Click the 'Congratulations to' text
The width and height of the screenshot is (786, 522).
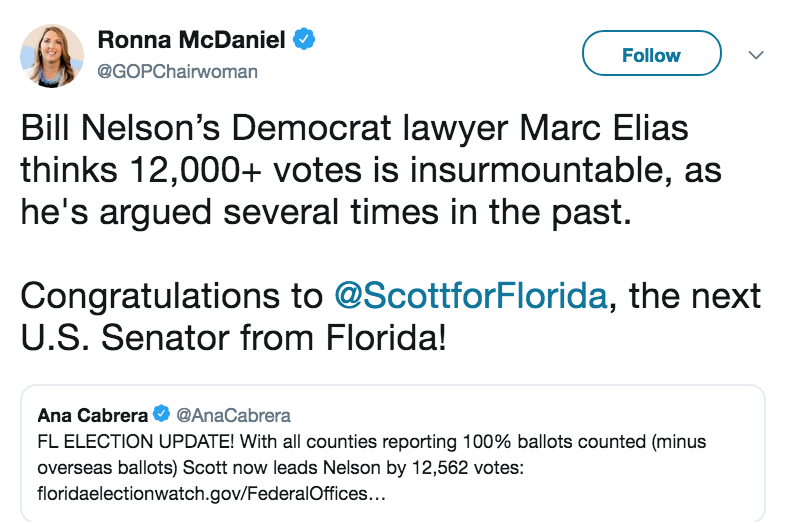click(x=172, y=295)
